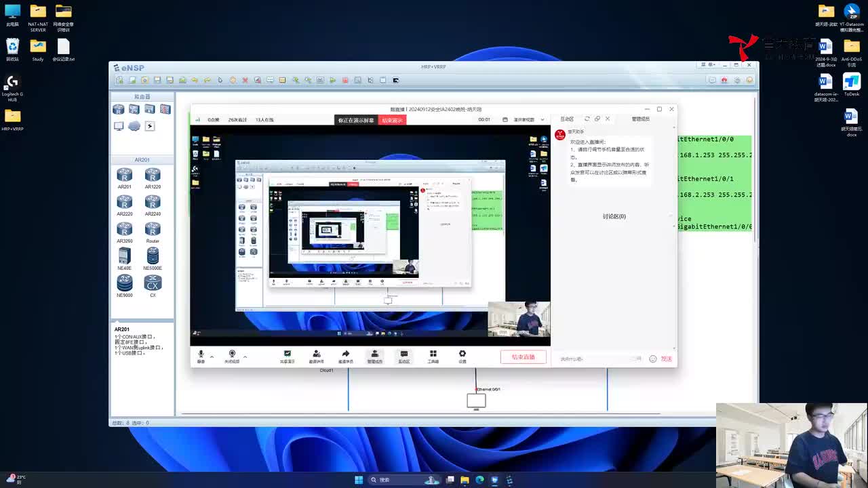Stop all devices with the red stop icon
The height and width of the screenshot is (488, 868).
(345, 80)
